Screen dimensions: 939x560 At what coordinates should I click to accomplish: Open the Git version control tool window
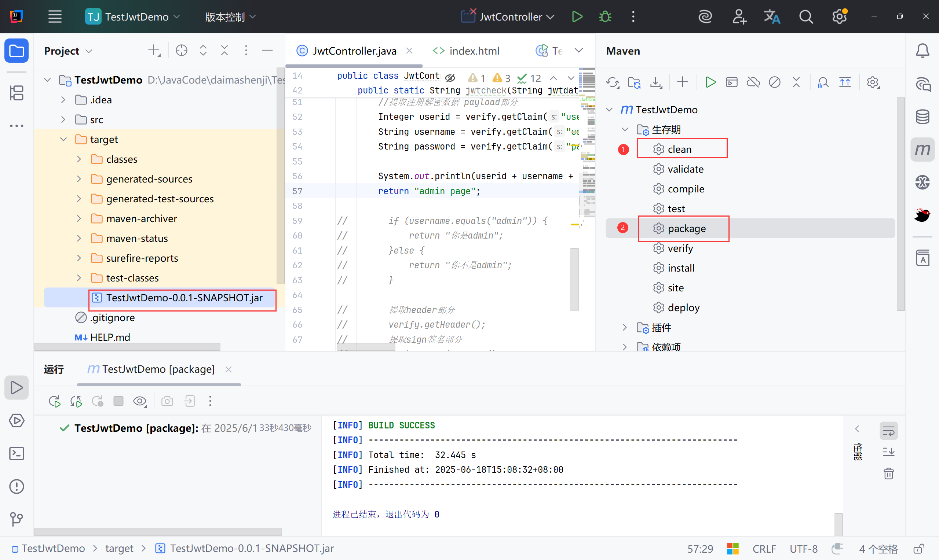(17, 519)
